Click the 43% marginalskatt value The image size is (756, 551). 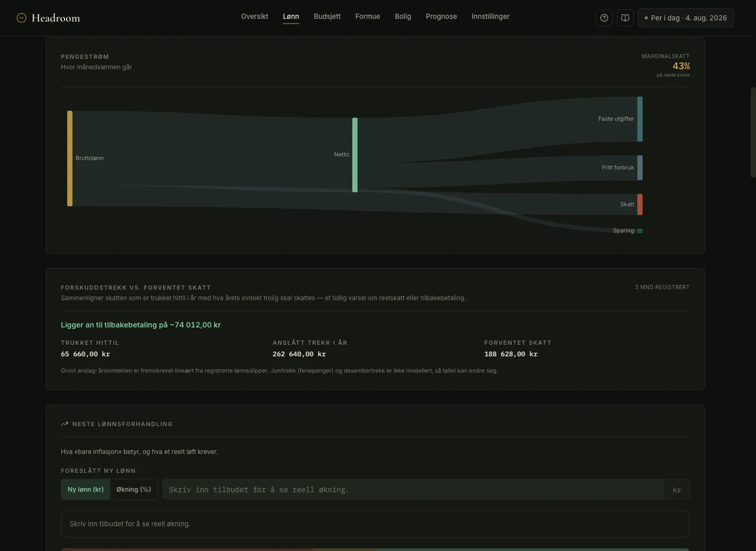681,66
